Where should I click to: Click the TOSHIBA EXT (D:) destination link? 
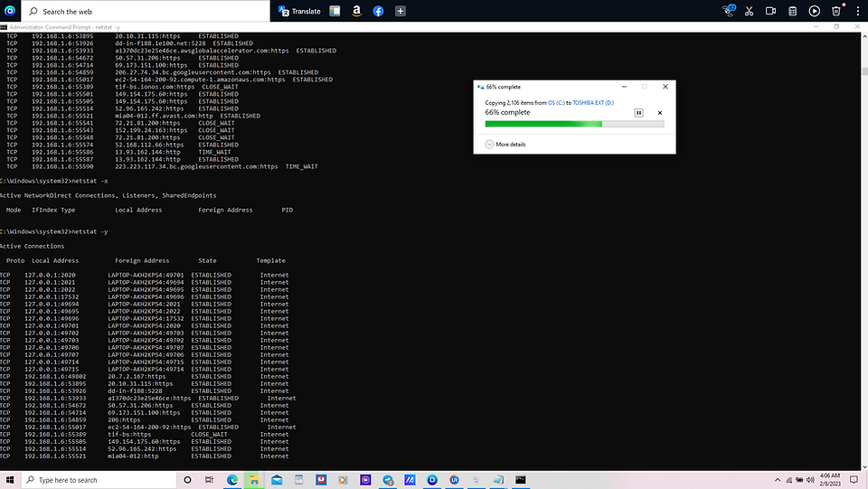(593, 103)
